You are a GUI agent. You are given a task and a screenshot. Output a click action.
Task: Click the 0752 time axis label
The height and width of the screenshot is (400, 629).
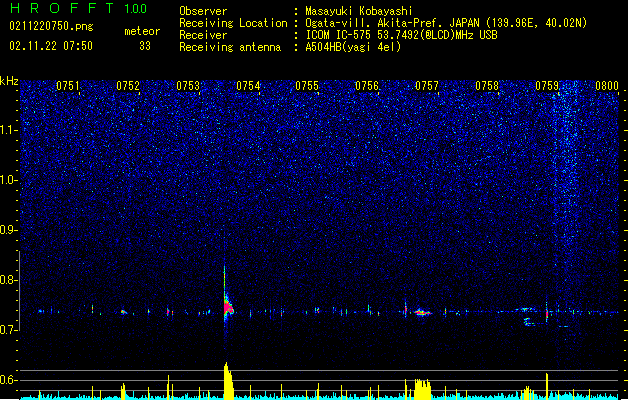coord(128,86)
